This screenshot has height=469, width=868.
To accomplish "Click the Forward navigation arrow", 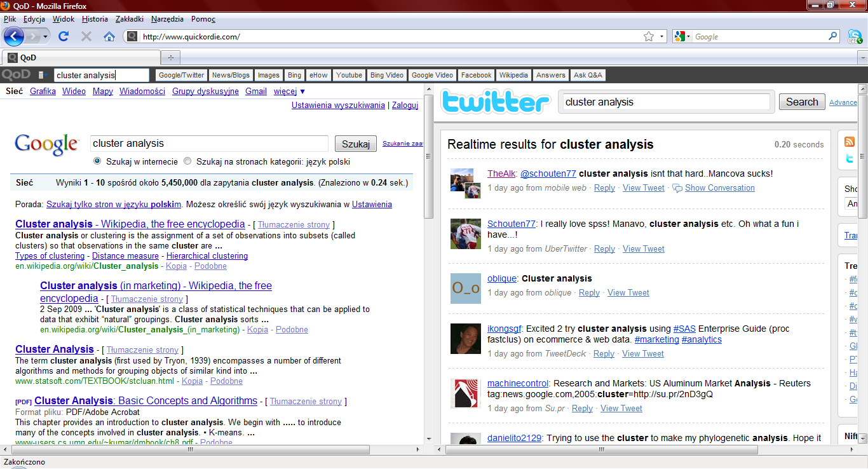I will click(33, 36).
